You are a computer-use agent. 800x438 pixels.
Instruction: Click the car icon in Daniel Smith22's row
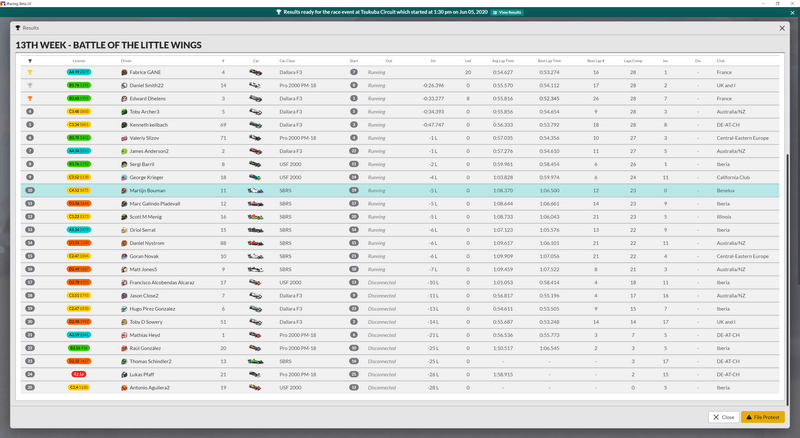point(256,85)
